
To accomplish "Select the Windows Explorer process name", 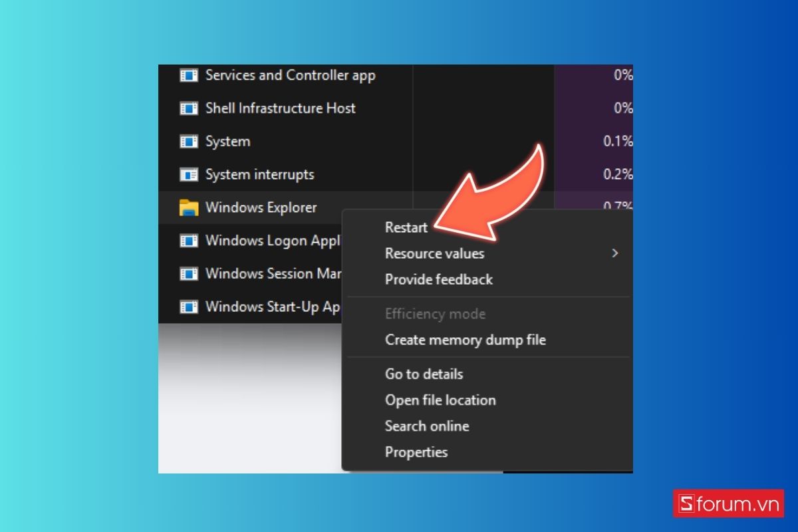I will click(261, 207).
